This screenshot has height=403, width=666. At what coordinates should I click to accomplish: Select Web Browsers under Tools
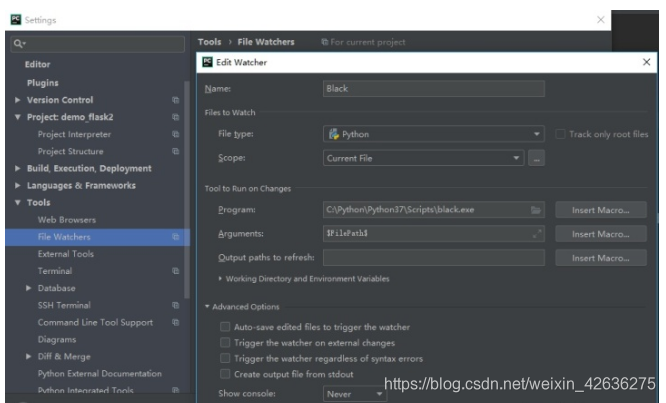(x=67, y=220)
